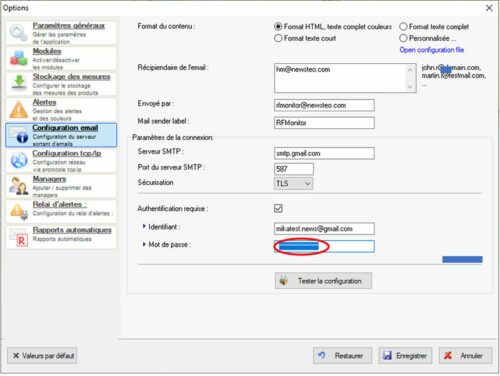Open Paramètres généraux gear icon

pos(18,33)
